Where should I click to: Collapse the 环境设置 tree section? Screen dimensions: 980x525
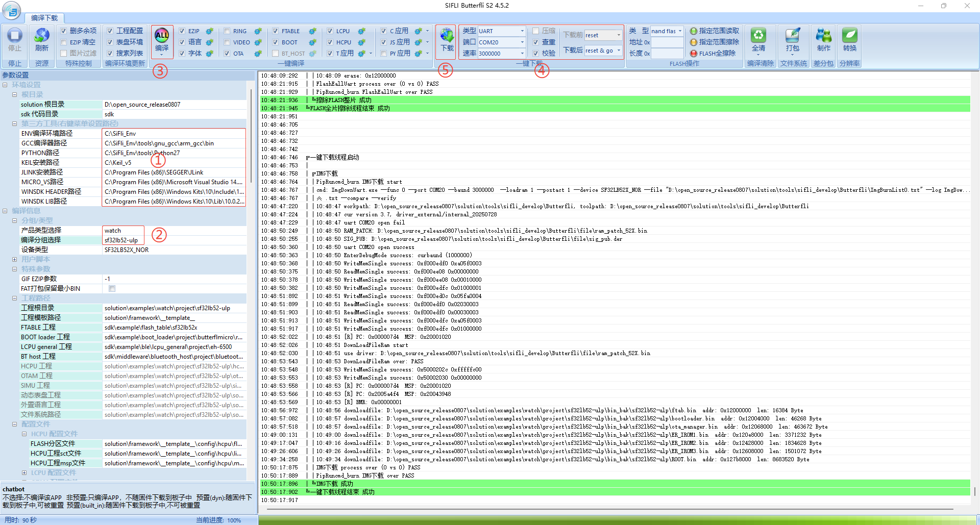pyautogui.click(x=5, y=85)
